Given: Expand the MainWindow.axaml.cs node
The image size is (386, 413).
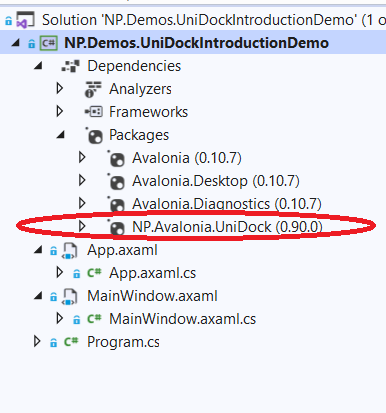Looking at the screenshot, I should coord(60,318).
